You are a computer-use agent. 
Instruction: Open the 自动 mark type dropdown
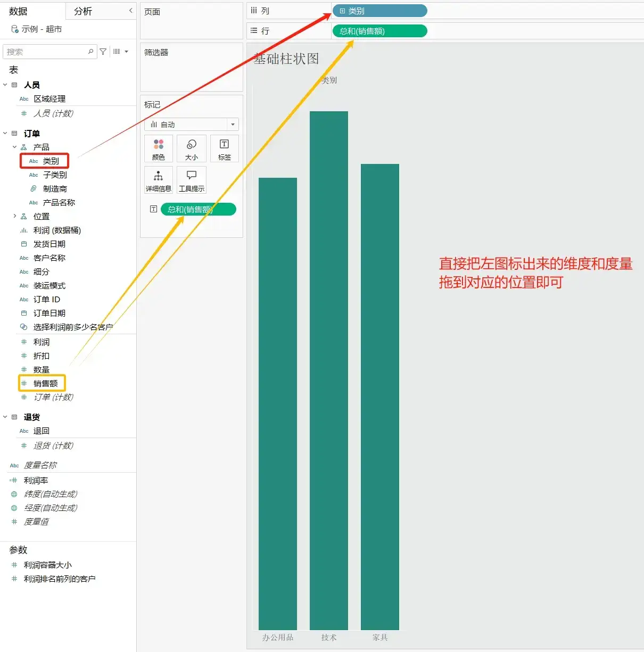point(233,124)
